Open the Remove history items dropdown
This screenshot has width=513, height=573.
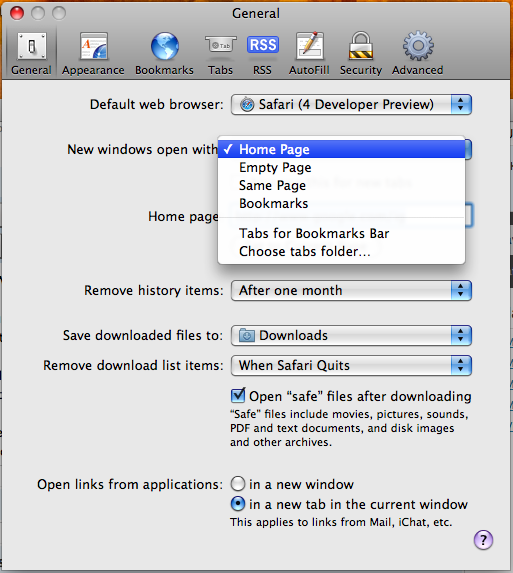click(x=351, y=291)
